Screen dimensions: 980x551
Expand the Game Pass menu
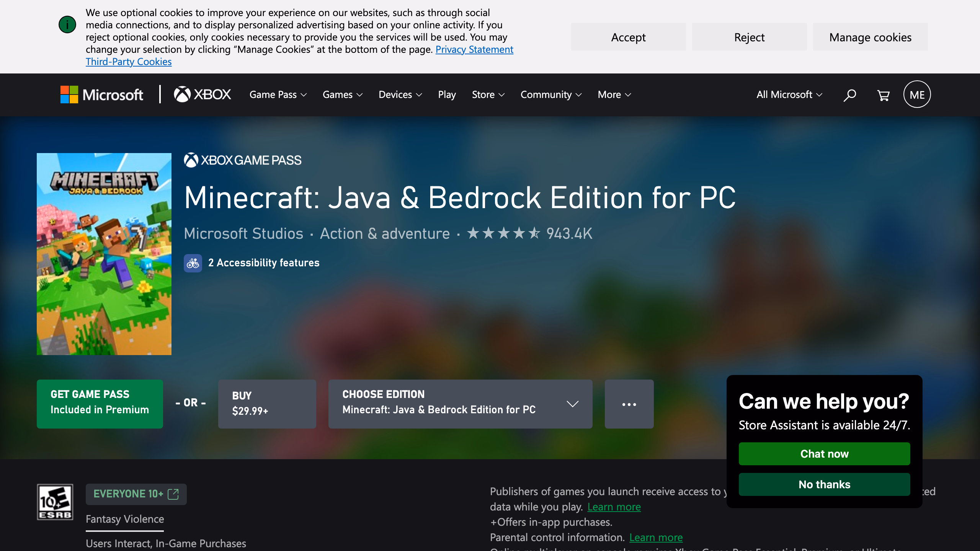278,95
